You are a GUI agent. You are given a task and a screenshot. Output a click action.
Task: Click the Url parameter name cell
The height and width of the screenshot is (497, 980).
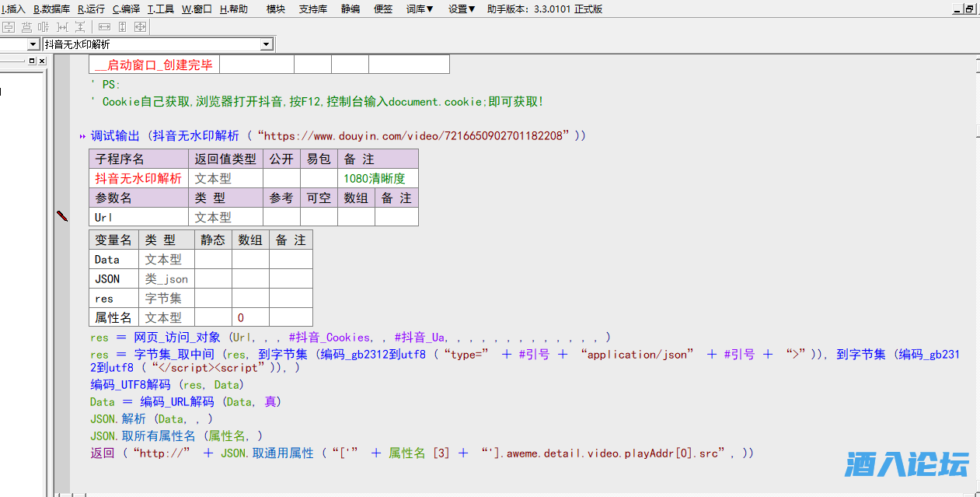coord(138,217)
